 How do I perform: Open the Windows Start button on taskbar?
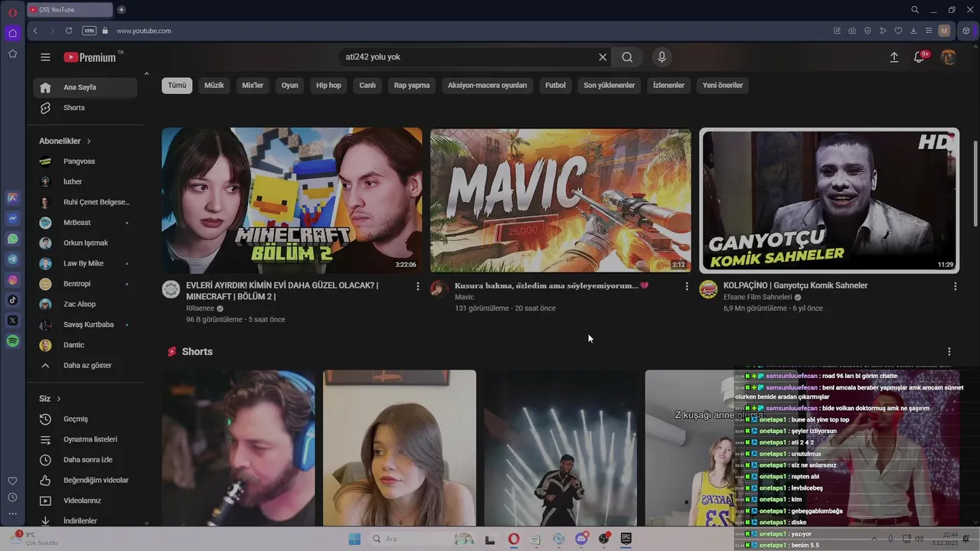click(x=354, y=539)
